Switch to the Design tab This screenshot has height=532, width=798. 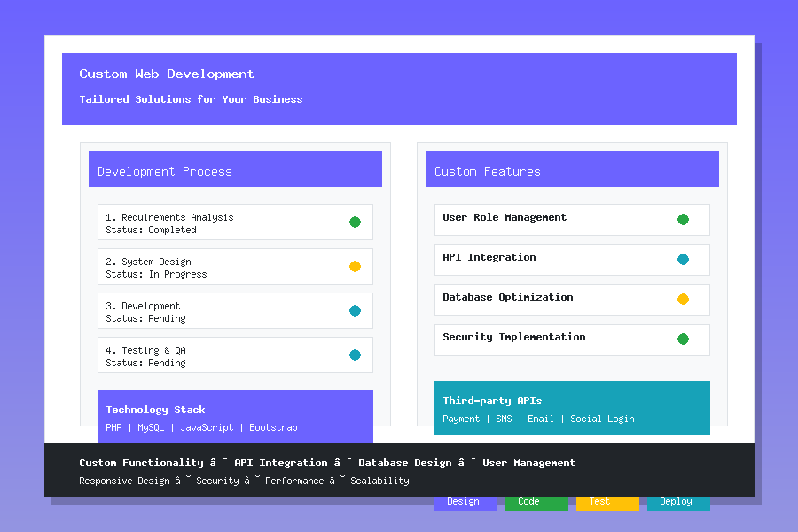click(465, 501)
